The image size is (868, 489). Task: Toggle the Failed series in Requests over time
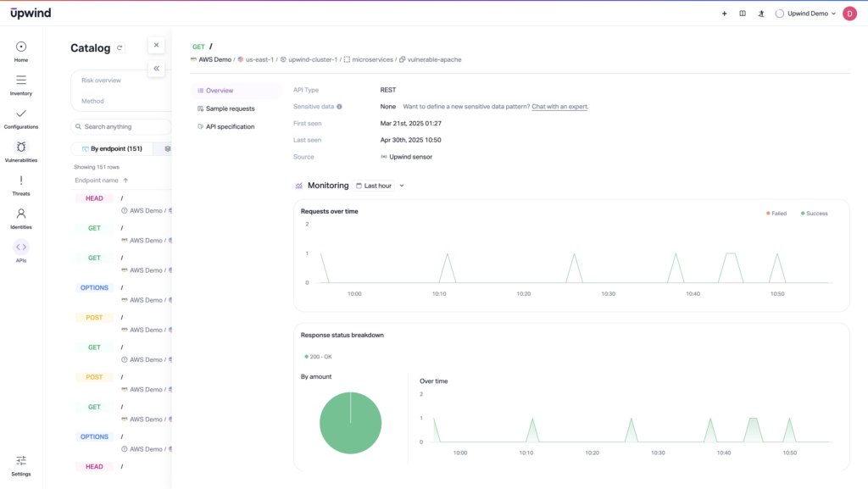pyautogui.click(x=777, y=214)
